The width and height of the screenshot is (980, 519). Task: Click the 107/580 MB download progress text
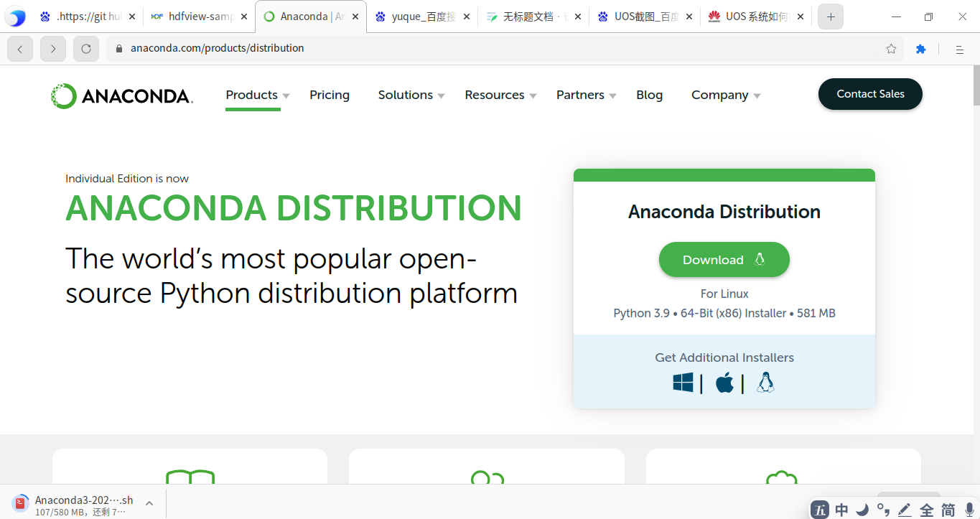(x=80, y=512)
